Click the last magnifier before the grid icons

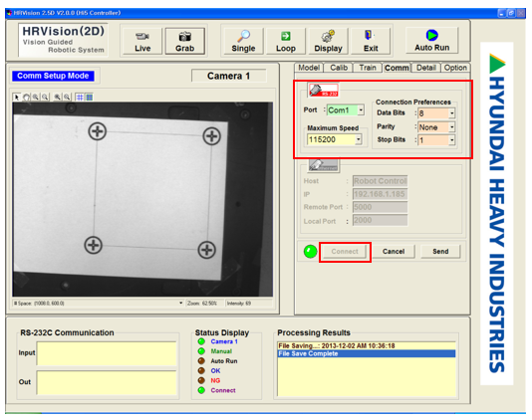67,98
